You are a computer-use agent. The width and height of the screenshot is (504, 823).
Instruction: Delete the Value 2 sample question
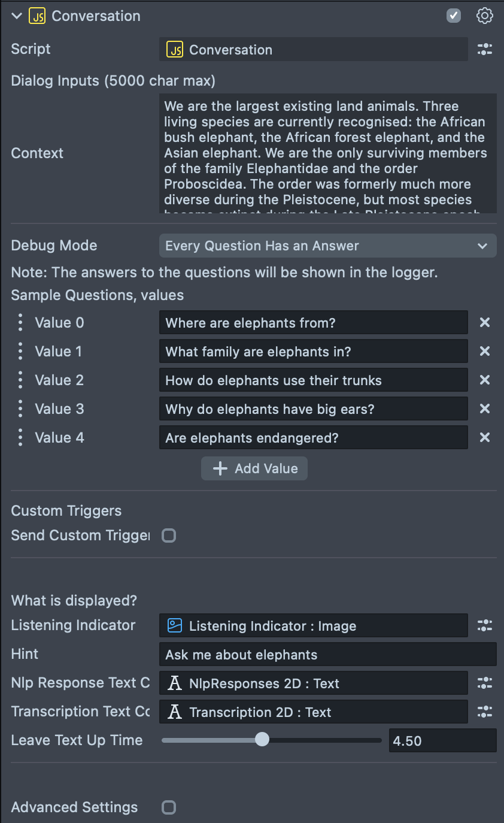click(484, 380)
